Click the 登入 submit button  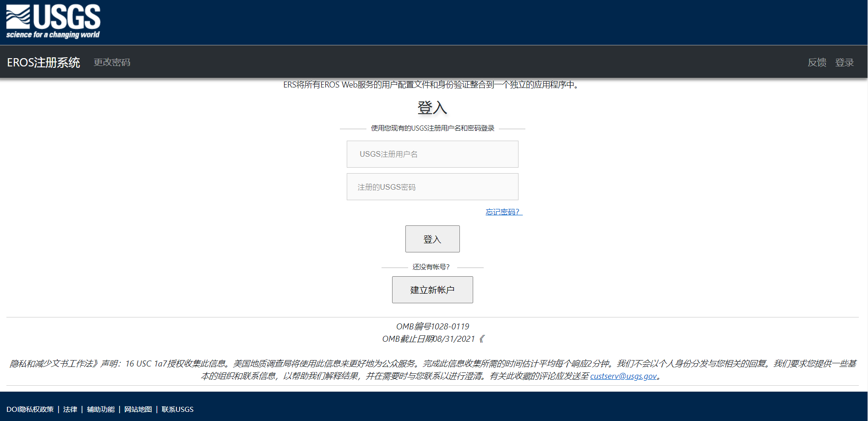point(432,239)
